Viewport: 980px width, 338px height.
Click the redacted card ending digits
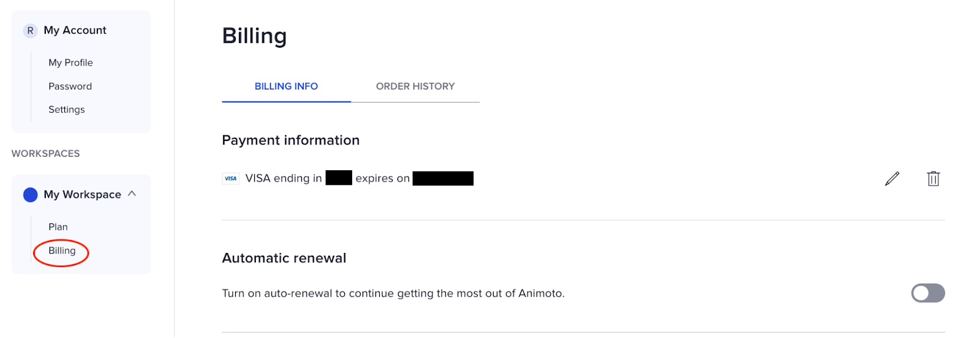click(339, 178)
